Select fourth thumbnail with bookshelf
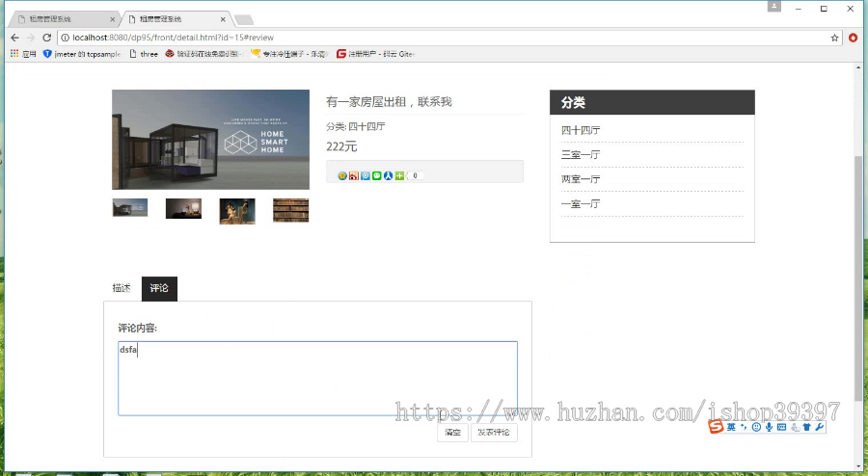Viewport: 868px width, 476px height. click(x=290, y=210)
